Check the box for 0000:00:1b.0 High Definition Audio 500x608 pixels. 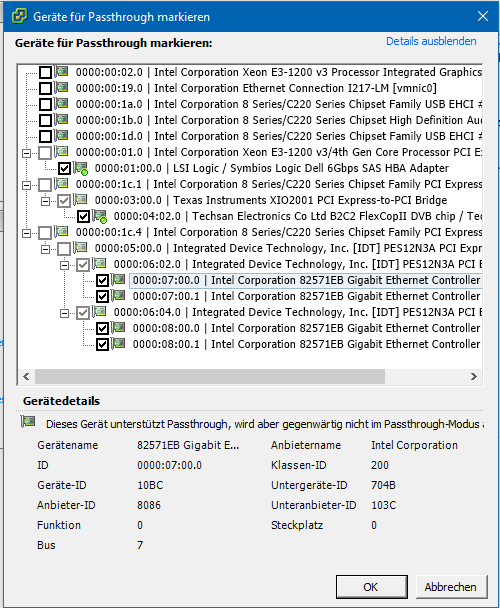tap(45, 120)
